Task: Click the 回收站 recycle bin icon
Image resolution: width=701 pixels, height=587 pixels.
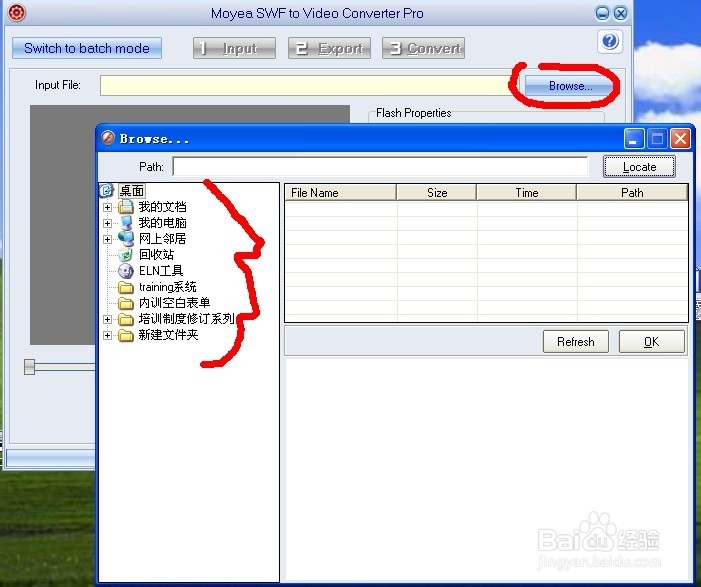Action: (126, 255)
